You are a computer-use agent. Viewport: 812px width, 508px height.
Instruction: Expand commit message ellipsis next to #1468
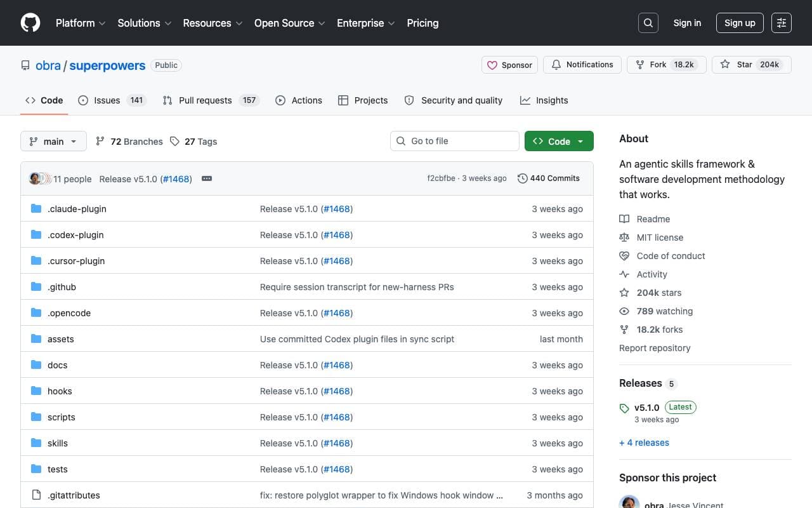tap(207, 178)
